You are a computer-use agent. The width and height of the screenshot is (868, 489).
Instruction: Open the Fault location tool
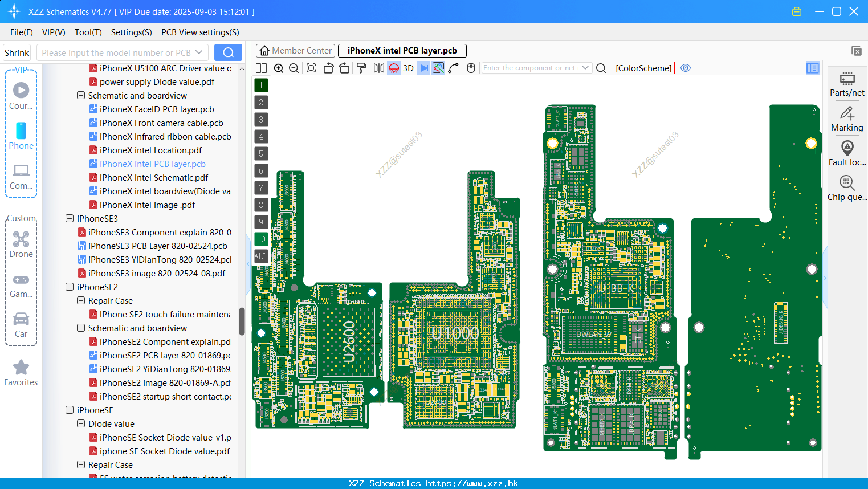pyautogui.click(x=847, y=154)
